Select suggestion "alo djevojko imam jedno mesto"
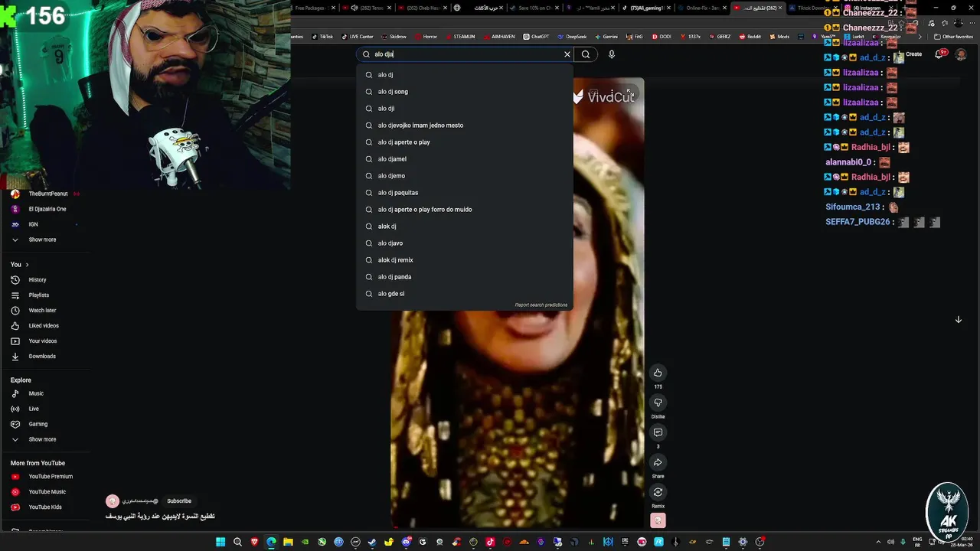This screenshot has width=980, height=551. (x=465, y=126)
